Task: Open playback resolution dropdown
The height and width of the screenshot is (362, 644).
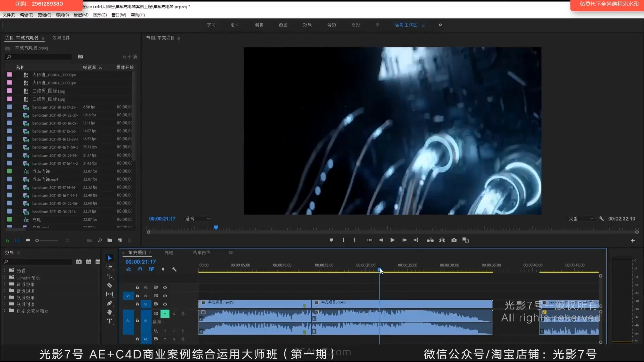Action: pos(581,219)
